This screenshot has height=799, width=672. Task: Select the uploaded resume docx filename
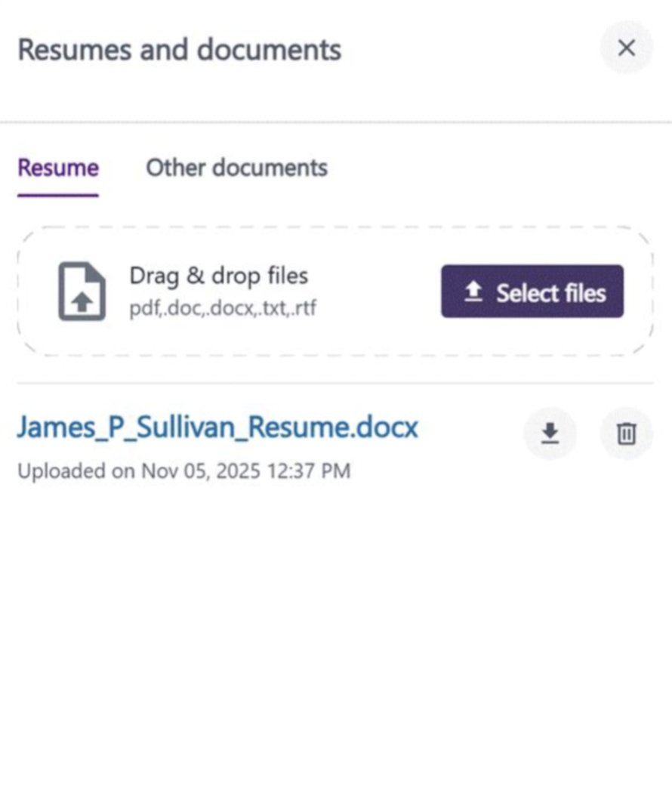217,427
